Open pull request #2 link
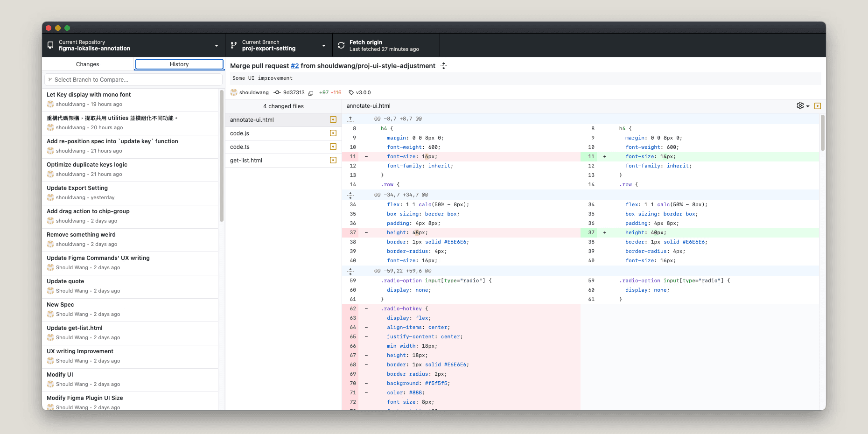Screen dimensions: 868x434 [x=295, y=66]
